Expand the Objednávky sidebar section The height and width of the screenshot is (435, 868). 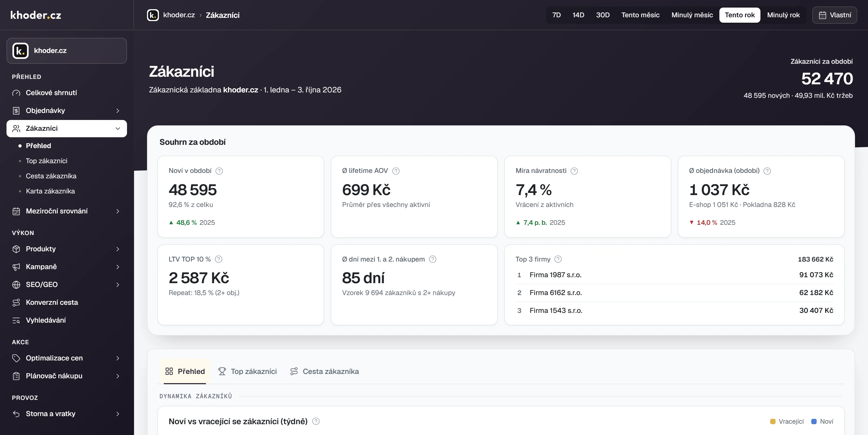[x=67, y=111]
